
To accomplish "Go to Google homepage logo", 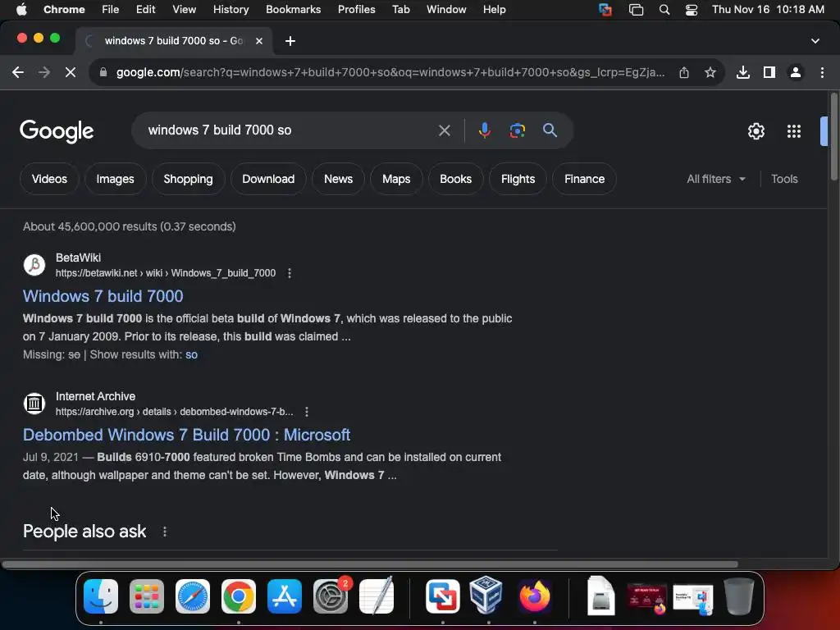I will pyautogui.click(x=57, y=131).
